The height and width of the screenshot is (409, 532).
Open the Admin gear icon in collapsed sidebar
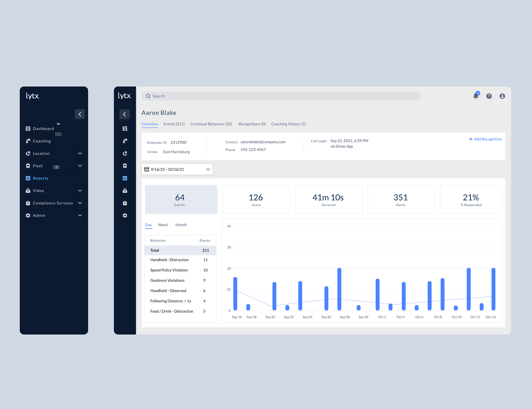(125, 216)
